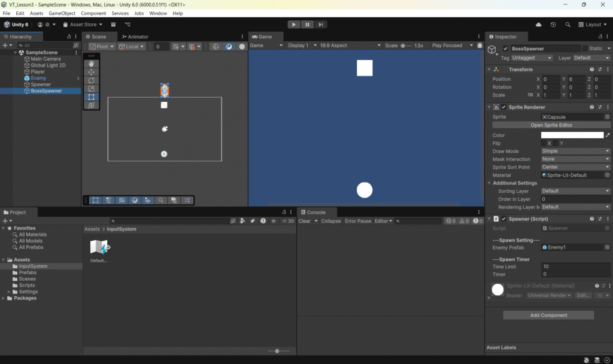Select Player in the Hierarchy
The width and height of the screenshot is (613, 364).
tap(38, 72)
